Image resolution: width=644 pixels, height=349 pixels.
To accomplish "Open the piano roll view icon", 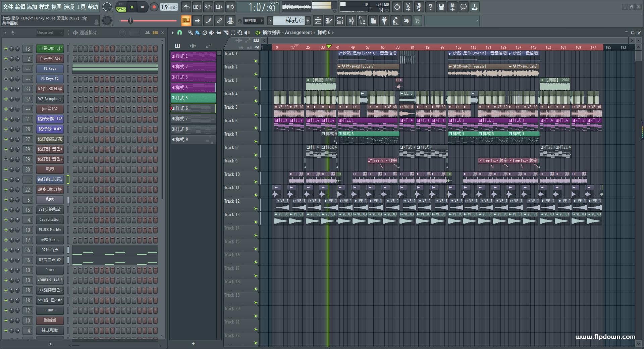I will tap(329, 21).
